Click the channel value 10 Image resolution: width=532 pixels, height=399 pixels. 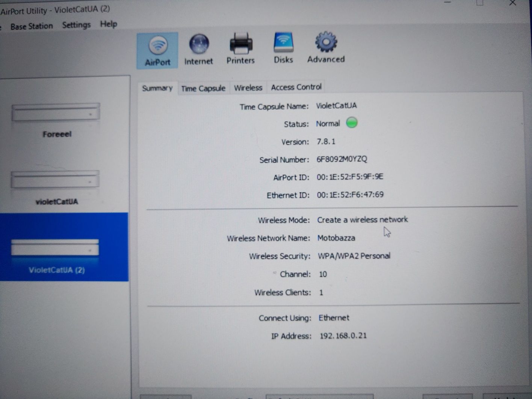tap(323, 274)
